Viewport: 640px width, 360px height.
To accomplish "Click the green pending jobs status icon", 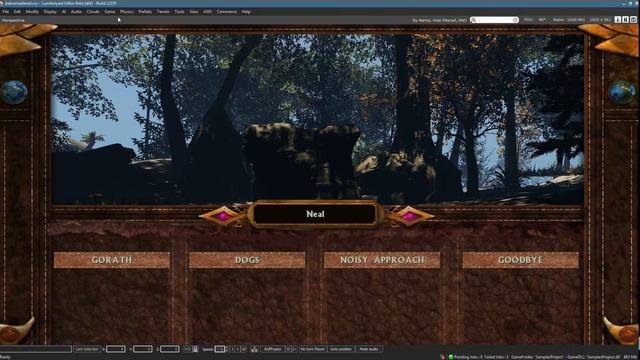I will (451, 357).
